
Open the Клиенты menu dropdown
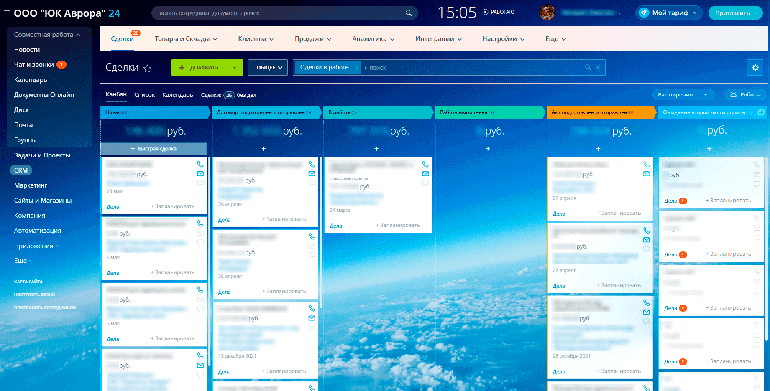point(256,39)
